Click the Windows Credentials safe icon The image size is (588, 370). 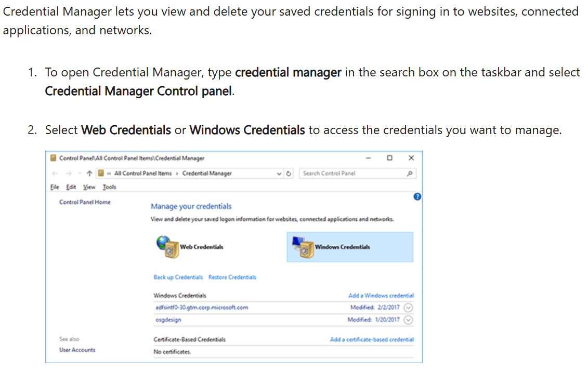302,247
